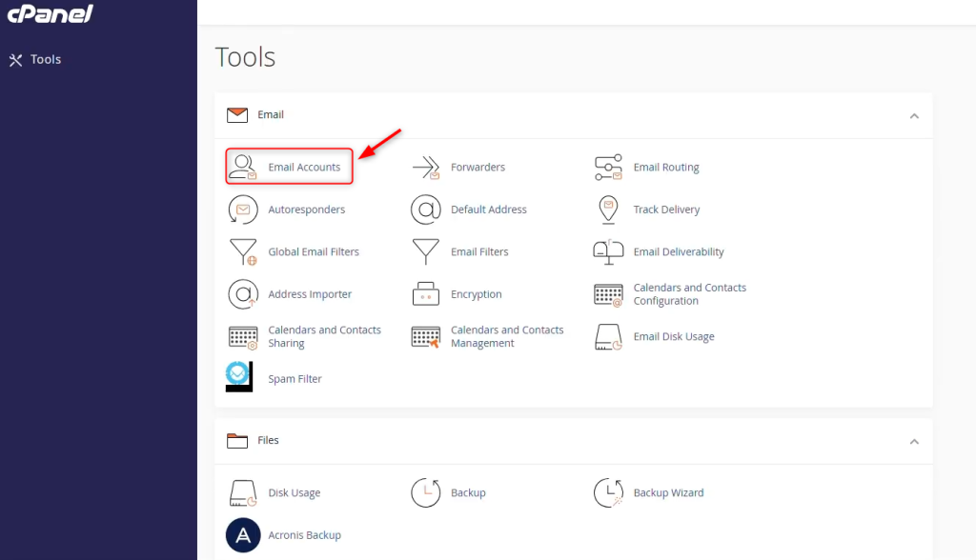Collapse the Files section chevron

coord(914,441)
